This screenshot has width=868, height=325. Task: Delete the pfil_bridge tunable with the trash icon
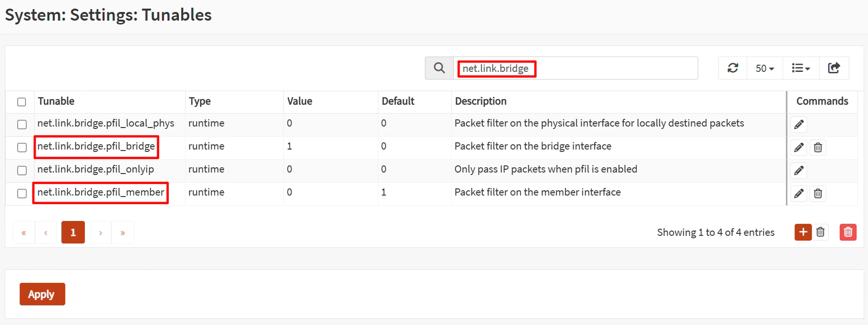point(818,148)
